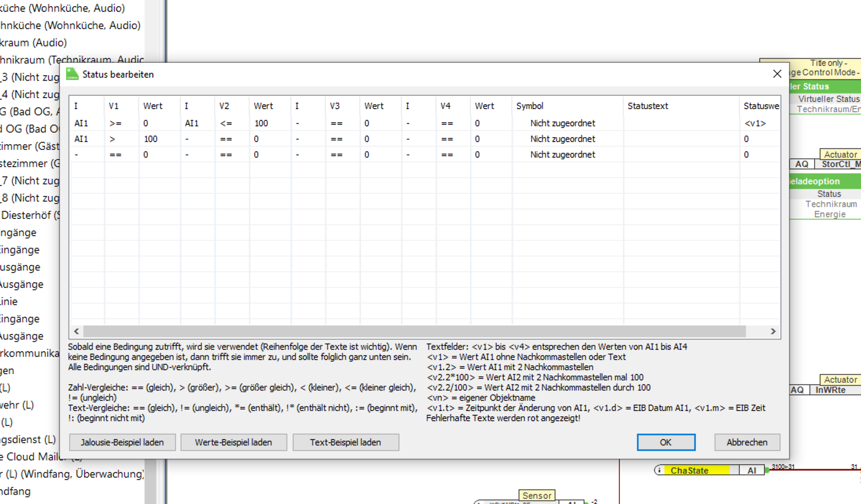The width and height of the screenshot is (861, 504).
Task: Select the yellow ChaState block
Action: point(697,471)
